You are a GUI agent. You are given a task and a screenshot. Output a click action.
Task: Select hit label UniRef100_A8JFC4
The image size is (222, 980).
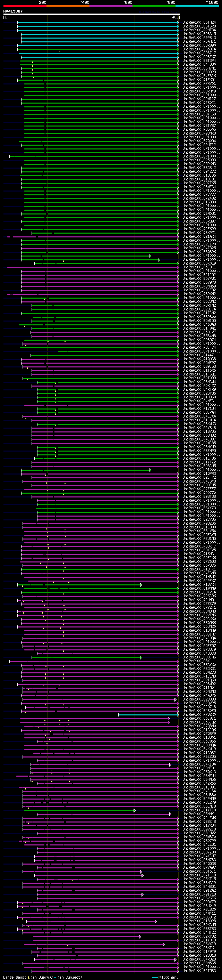click(x=199, y=347)
